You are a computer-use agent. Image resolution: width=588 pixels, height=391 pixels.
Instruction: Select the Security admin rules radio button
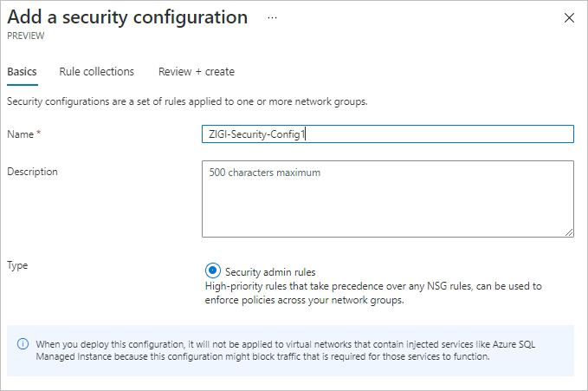pyautogui.click(x=213, y=270)
